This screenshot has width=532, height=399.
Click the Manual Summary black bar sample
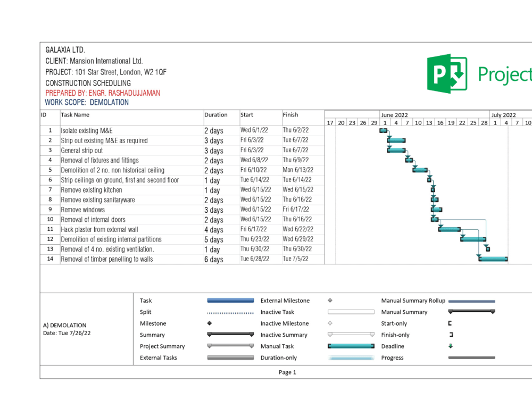click(x=471, y=311)
